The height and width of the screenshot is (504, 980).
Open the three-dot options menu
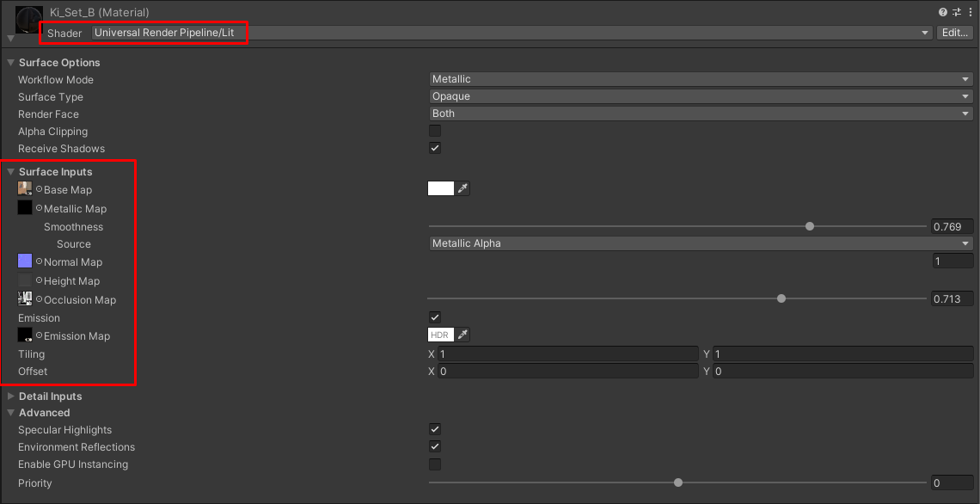click(970, 11)
